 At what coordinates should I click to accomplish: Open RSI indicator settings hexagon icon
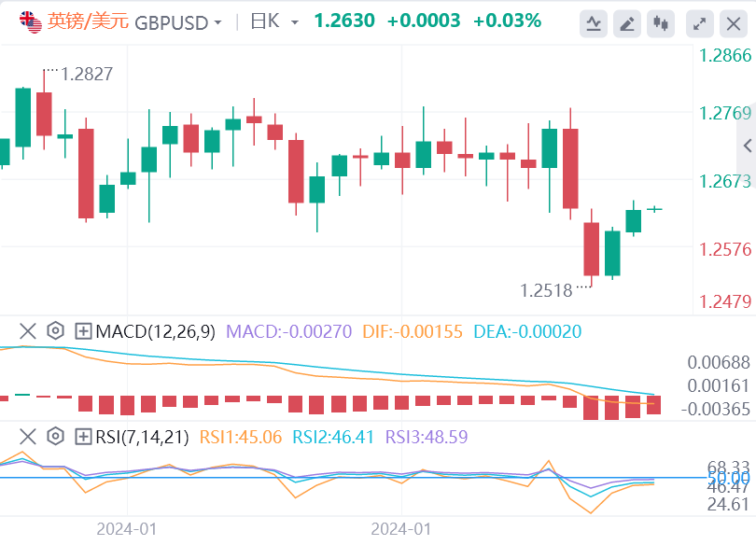click(55, 436)
